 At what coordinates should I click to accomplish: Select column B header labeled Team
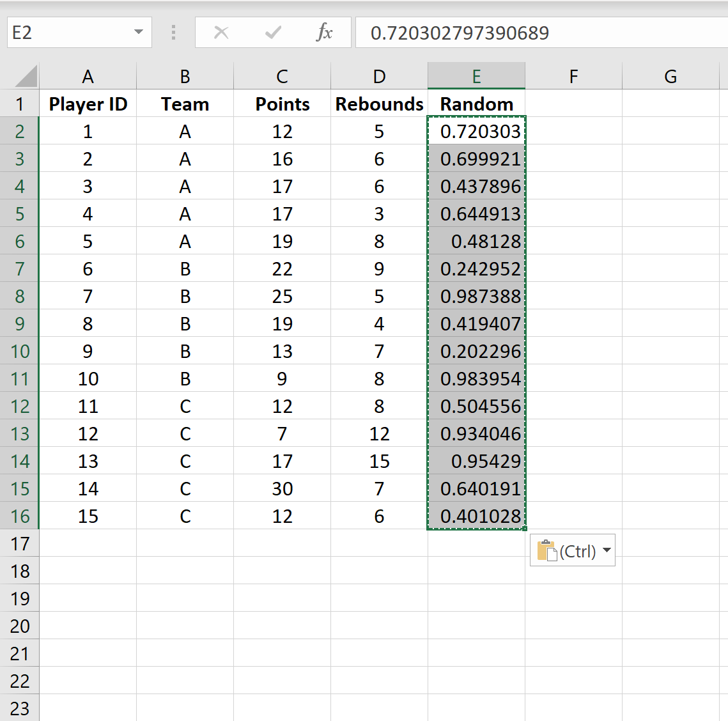185,75
